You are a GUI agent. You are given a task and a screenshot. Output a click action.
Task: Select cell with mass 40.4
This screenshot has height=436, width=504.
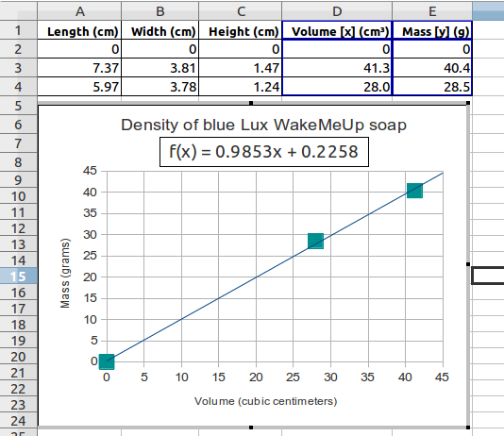tap(432, 68)
